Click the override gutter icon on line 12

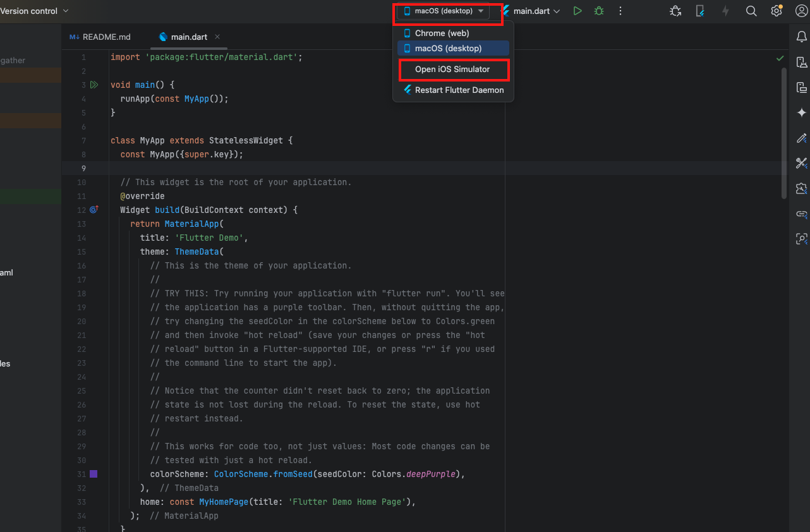tap(94, 209)
